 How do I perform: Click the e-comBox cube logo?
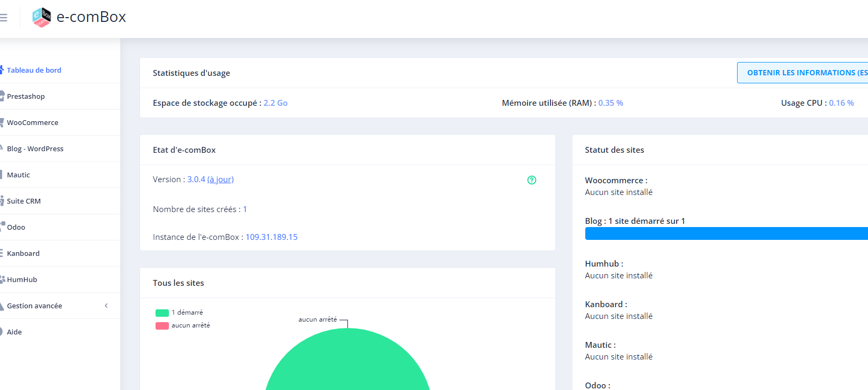(42, 17)
